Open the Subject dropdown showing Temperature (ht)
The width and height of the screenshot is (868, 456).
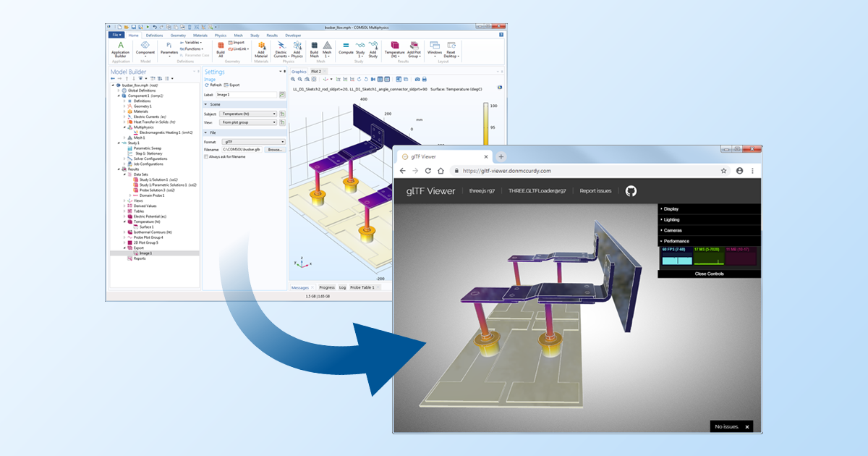249,114
